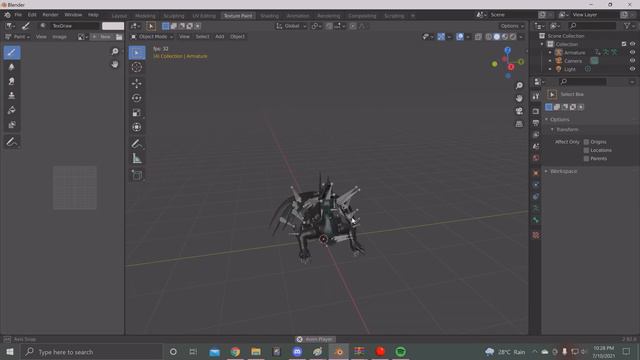Activate the 3D Cursor tool

point(137,67)
